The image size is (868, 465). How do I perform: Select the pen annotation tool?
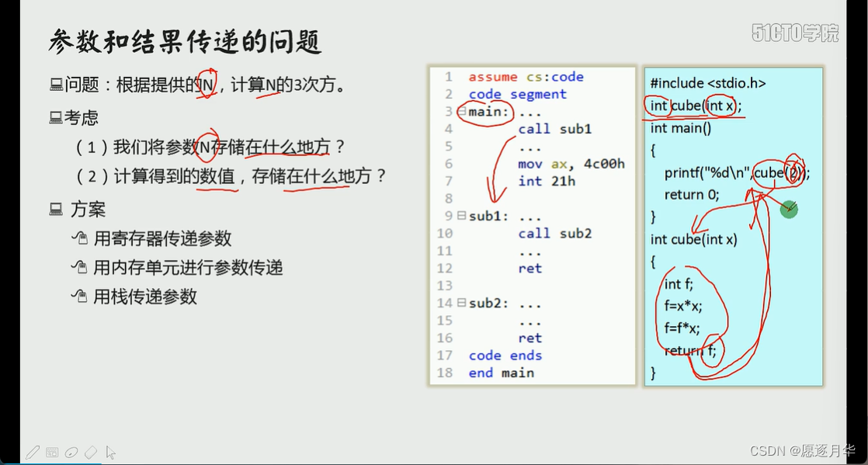tap(33, 453)
